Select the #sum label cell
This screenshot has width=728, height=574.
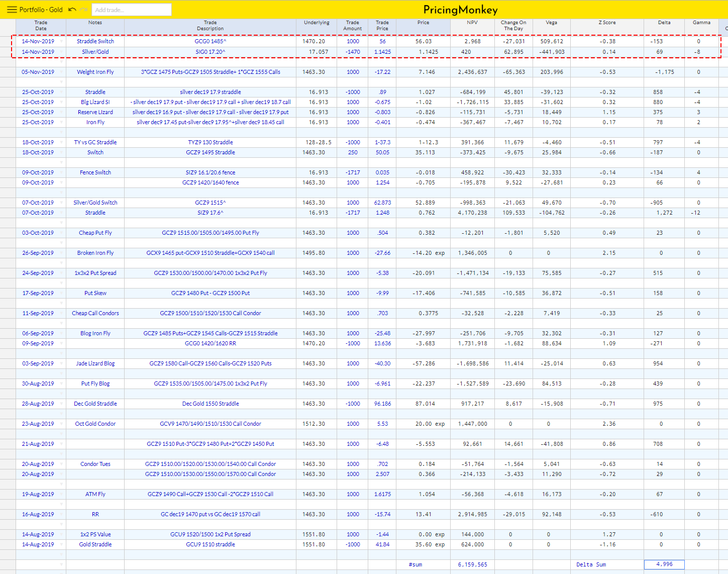[424, 564]
